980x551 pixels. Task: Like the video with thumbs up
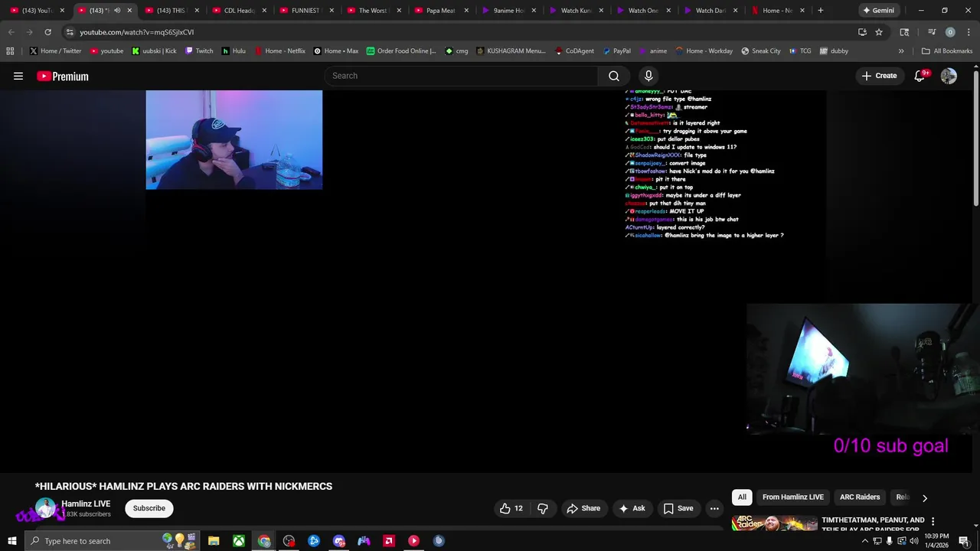(x=511, y=508)
